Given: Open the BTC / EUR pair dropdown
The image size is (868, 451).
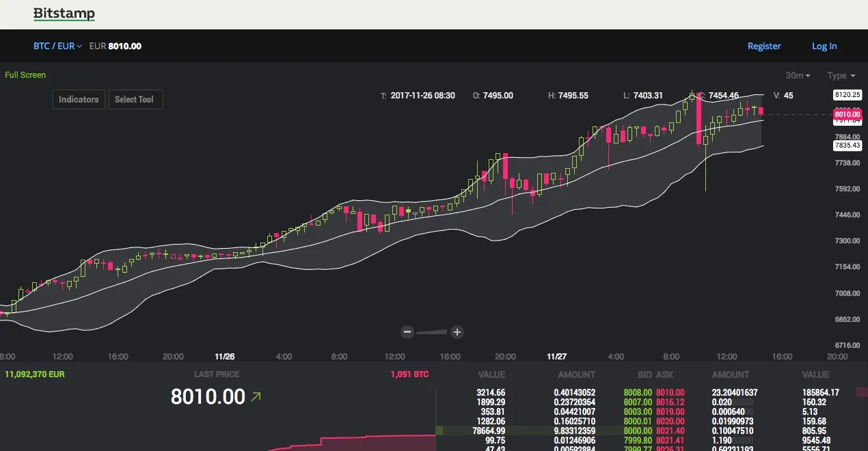Looking at the screenshot, I should tap(57, 46).
